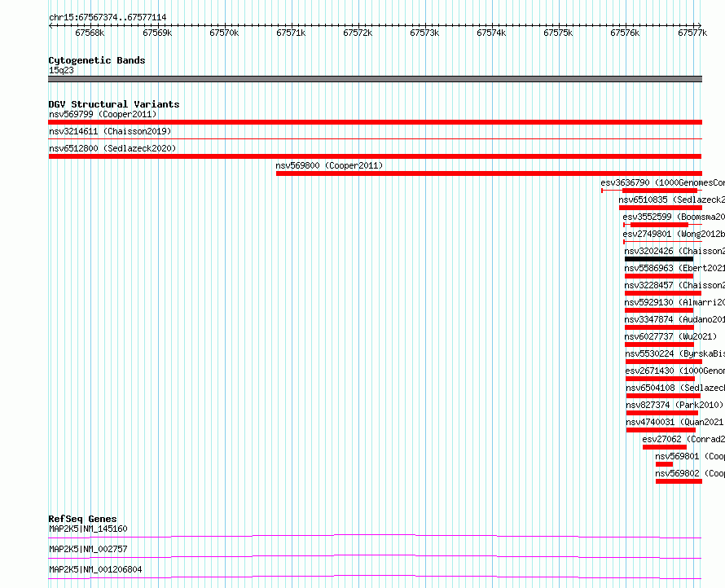This screenshot has height=588, width=725.
Task: Select the MAP2K5|NM_001206804 gene label
Action: click(95, 569)
